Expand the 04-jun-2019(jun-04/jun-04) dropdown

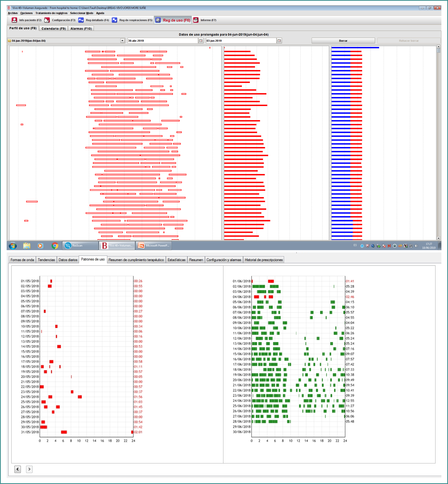pyautogui.click(x=122, y=41)
